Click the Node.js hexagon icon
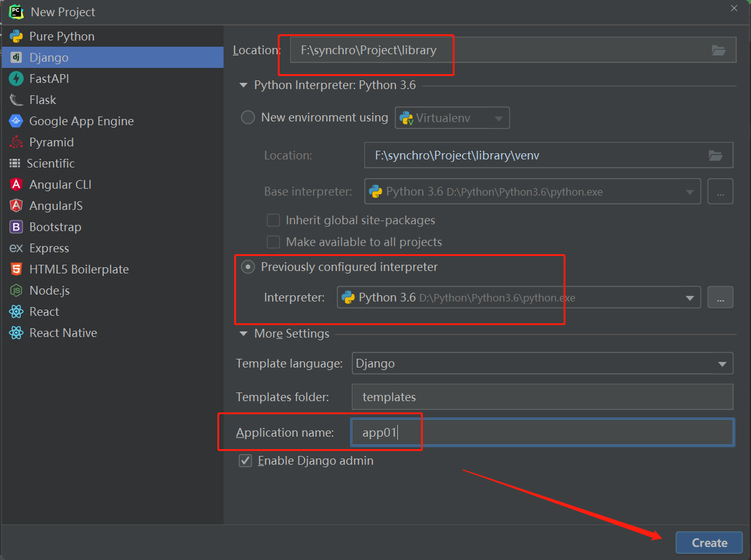Viewport: 751px width, 560px height. coord(16,290)
